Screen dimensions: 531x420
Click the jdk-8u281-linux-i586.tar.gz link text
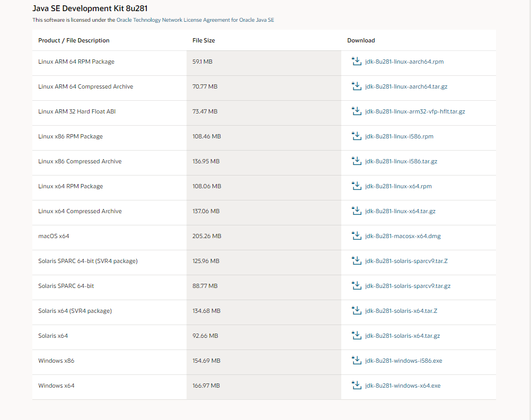[401, 161]
